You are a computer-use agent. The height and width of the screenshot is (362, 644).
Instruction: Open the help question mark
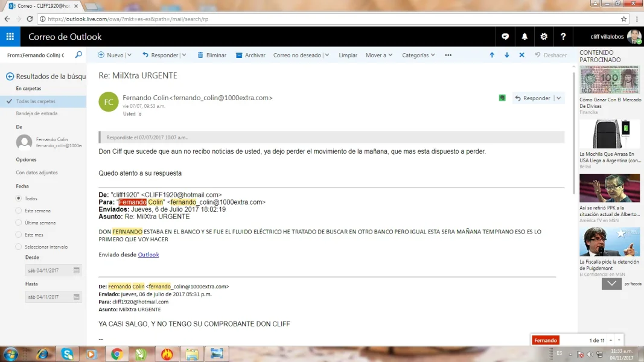click(563, 37)
